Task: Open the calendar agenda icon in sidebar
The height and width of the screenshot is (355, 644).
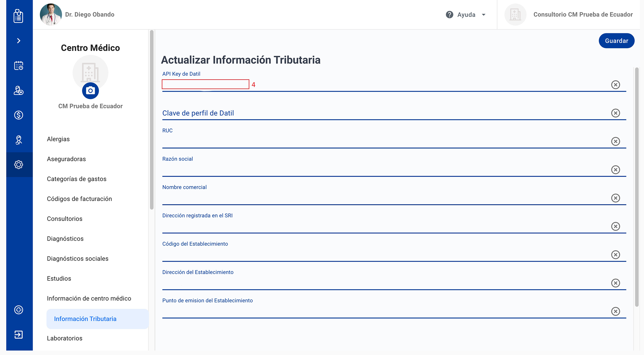Action: (x=19, y=65)
